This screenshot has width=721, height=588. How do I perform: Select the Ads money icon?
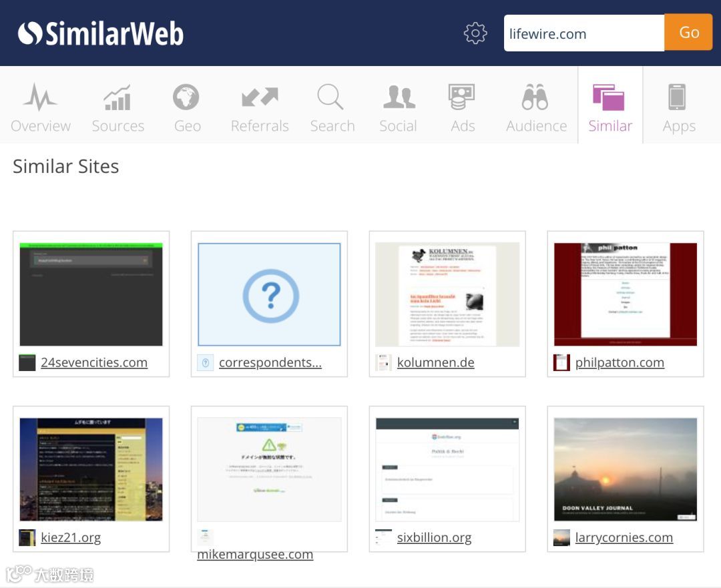[x=462, y=97]
